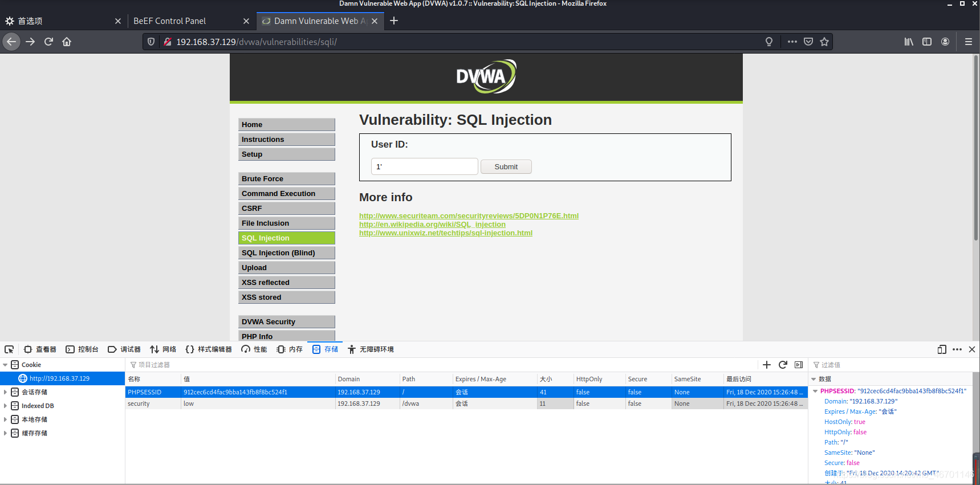980x485 pixels.
Task: Open the unixwiz.net SQL injection link
Action: pyautogui.click(x=446, y=233)
